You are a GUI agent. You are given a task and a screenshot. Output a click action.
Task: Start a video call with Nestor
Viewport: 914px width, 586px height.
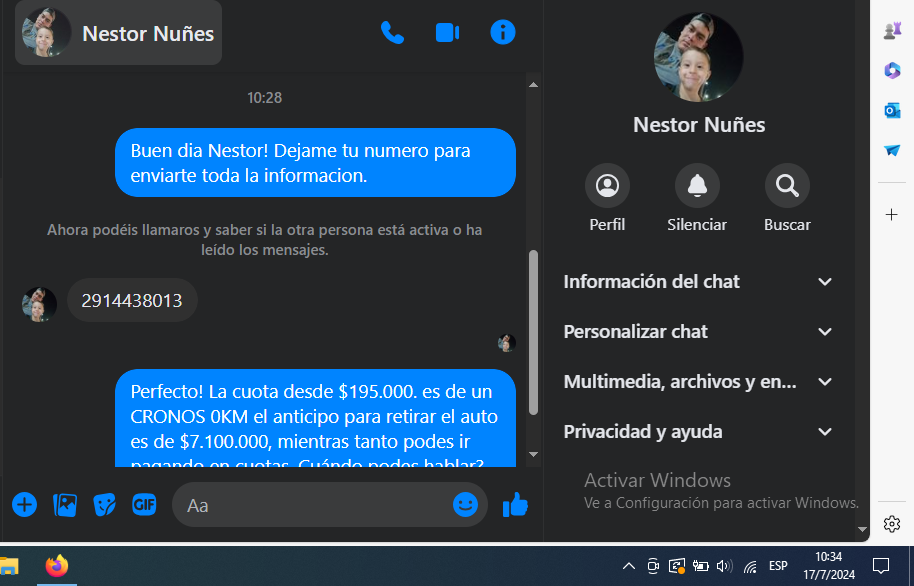(447, 33)
